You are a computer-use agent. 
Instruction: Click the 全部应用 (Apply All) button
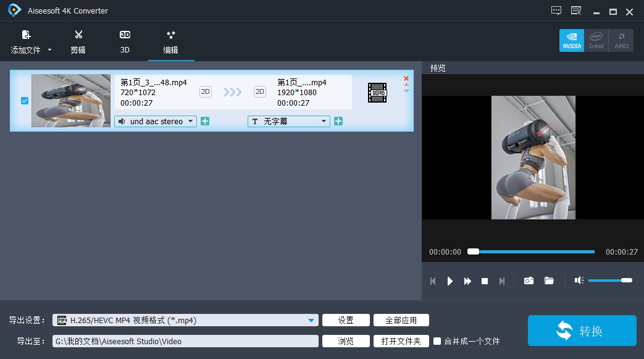(401, 320)
